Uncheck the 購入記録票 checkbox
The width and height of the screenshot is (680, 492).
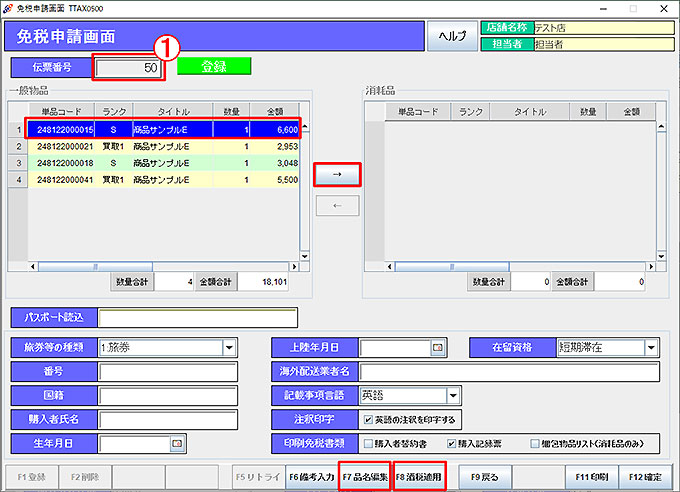[x=451, y=443]
